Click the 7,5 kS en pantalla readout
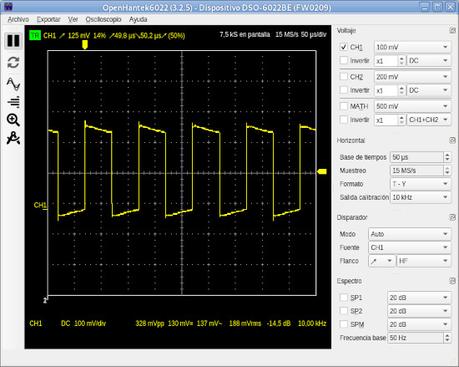Screen dimensions: 459x367 [245, 35]
